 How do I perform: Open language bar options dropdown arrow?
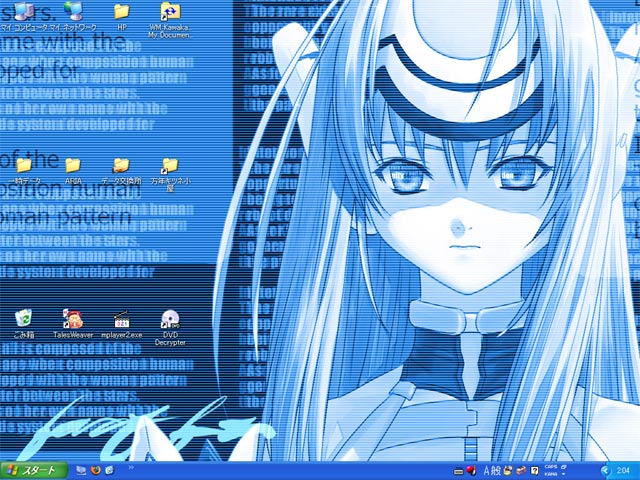point(564,474)
